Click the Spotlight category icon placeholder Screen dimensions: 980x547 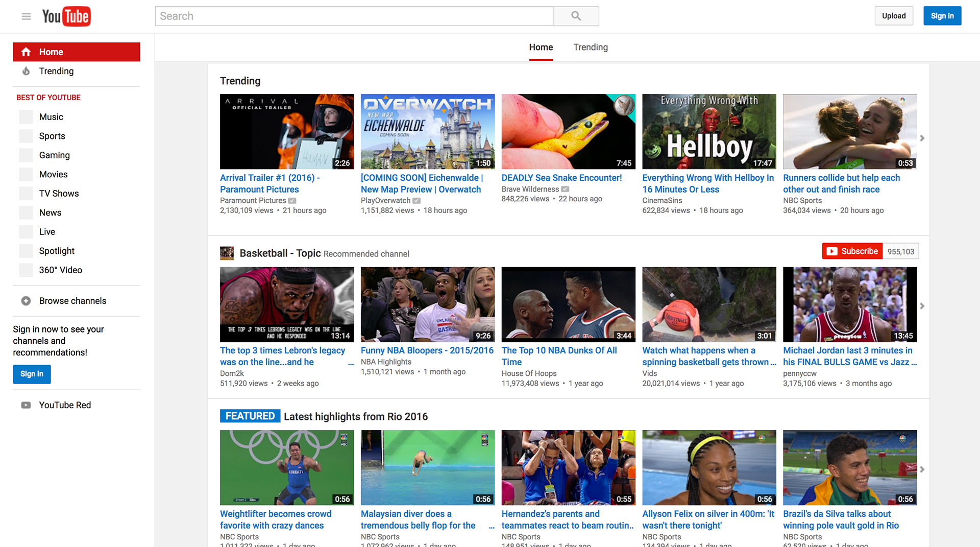26,251
